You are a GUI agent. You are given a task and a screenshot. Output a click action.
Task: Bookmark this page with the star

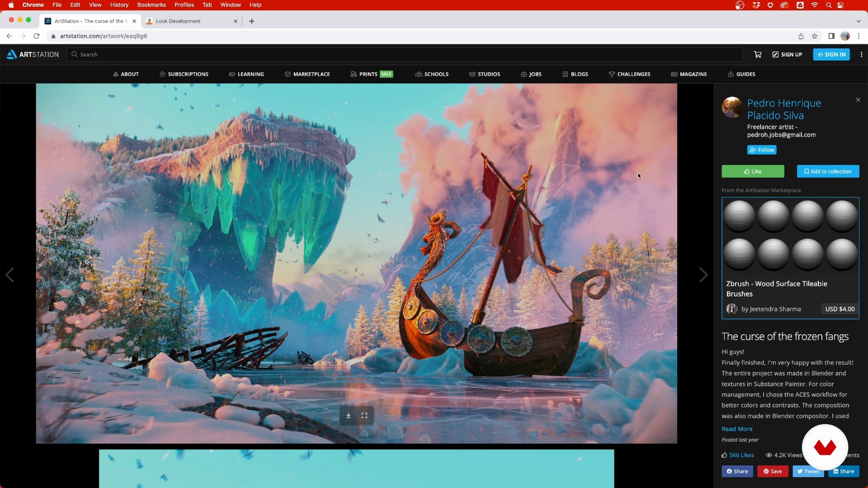(815, 36)
